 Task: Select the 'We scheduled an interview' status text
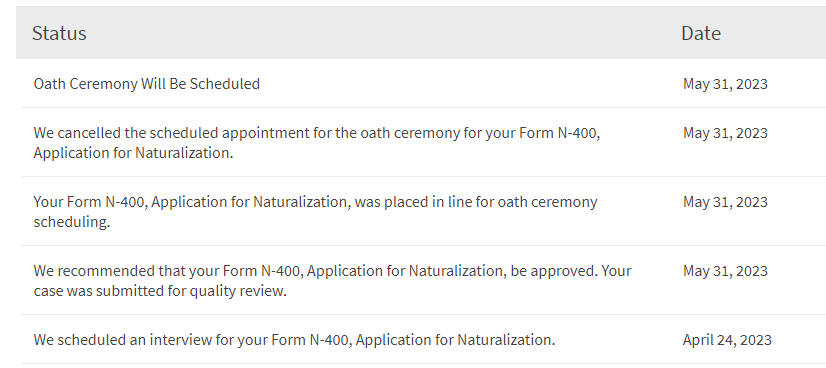(x=294, y=340)
